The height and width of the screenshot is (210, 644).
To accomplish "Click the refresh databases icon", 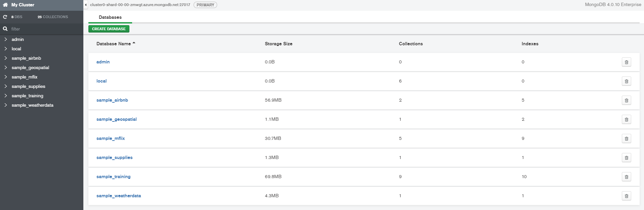I will pos(5,17).
